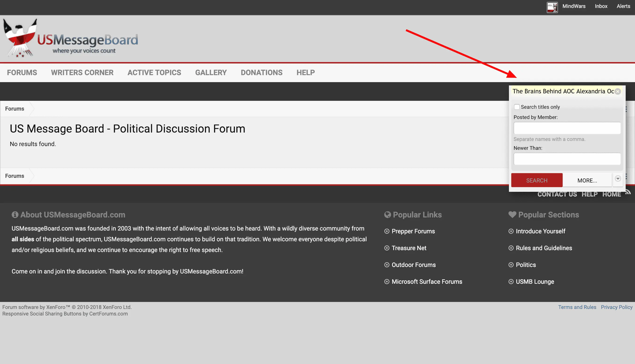Open Inbox in top bar

[x=601, y=6]
